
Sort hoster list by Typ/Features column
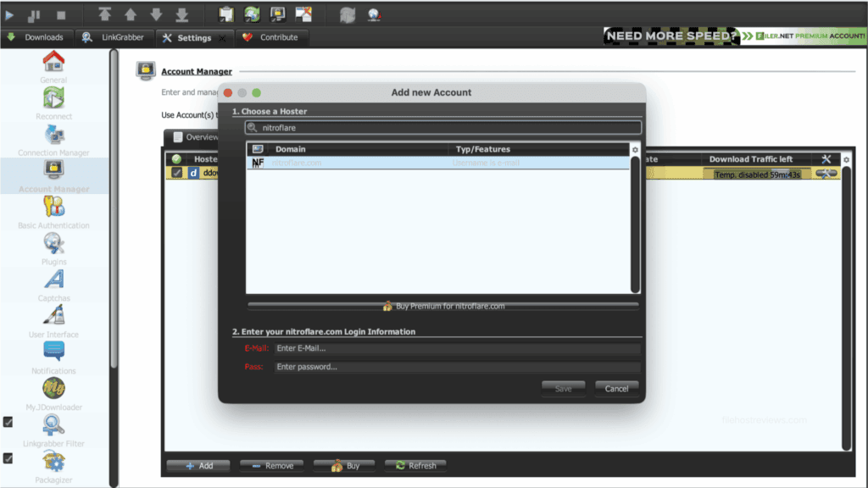[x=538, y=149]
